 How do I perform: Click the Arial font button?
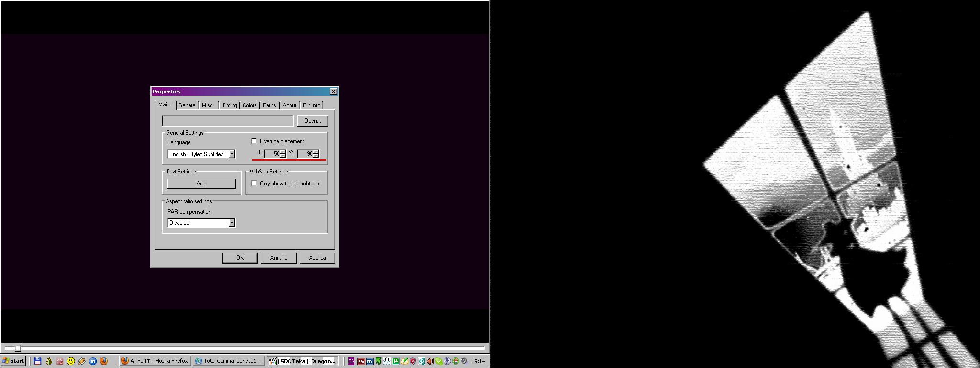click(x=201, y=184)
